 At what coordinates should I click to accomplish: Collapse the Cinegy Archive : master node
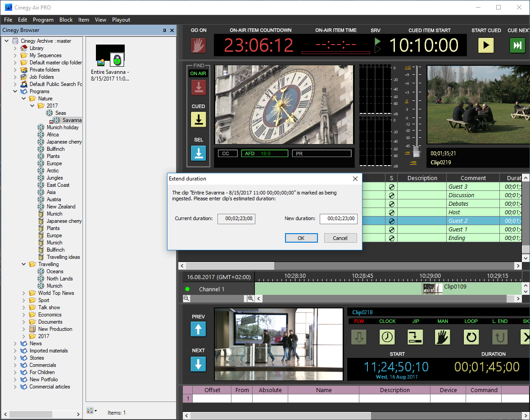click(6, 41)
